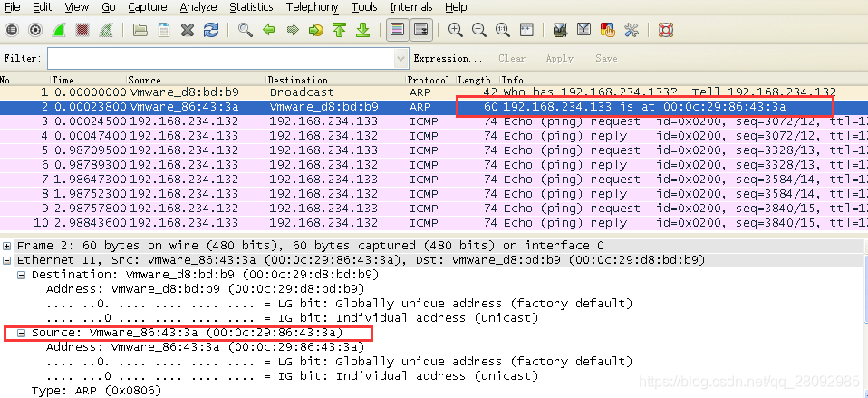Go forward in packet history
This screenshot has height=398, width=868.
pos(293,30)
